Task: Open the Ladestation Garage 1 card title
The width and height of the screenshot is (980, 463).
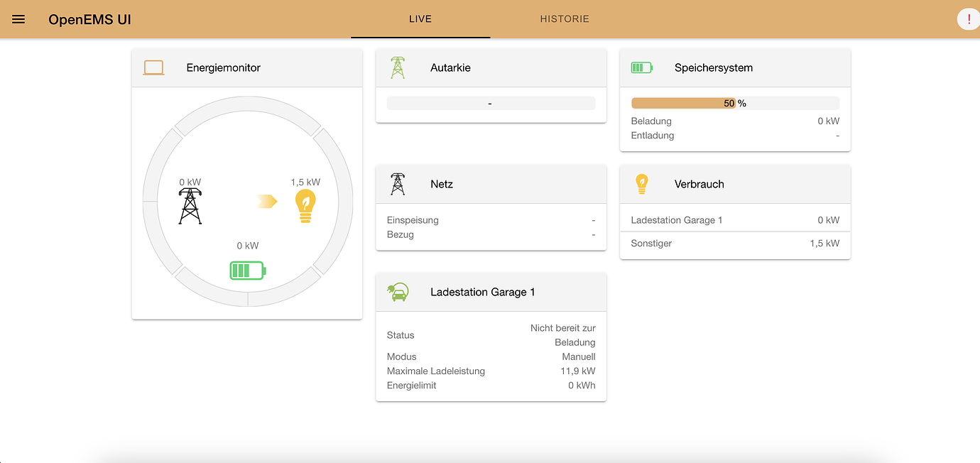Action: coord(482,292)
